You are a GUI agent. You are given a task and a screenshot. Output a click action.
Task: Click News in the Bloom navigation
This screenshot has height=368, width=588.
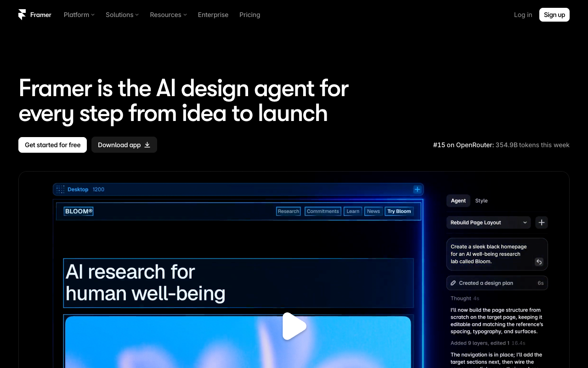tap(373, 211)
